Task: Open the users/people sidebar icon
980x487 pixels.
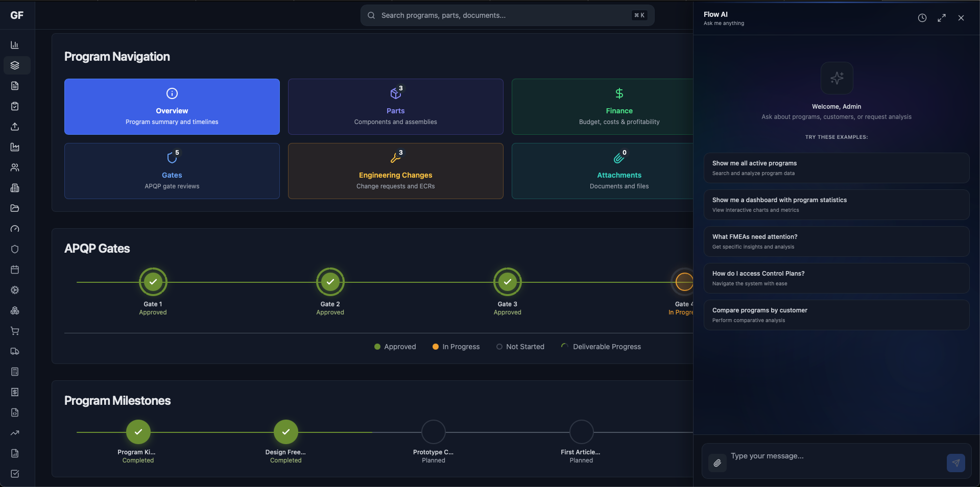Action: click(x=15, y=167)
